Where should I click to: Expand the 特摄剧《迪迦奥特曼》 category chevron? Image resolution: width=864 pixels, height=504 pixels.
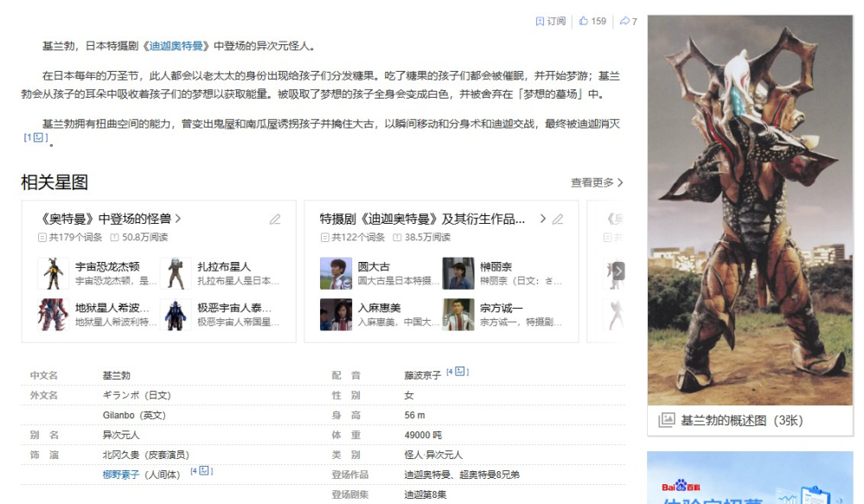tap(543, 219)
